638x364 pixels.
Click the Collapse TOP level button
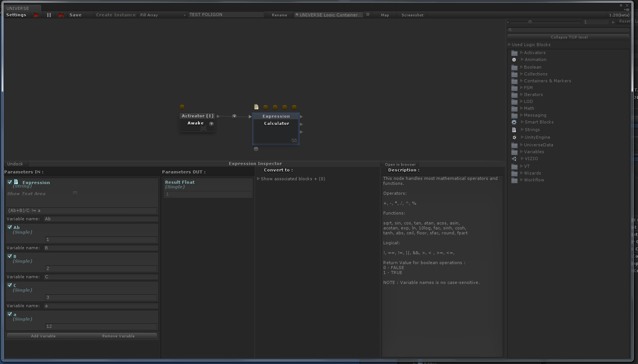[569, 37]
